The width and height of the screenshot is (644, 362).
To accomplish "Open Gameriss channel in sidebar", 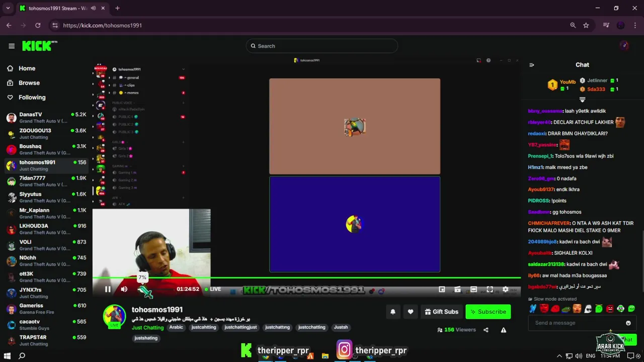I will click(x=46, y=309).
